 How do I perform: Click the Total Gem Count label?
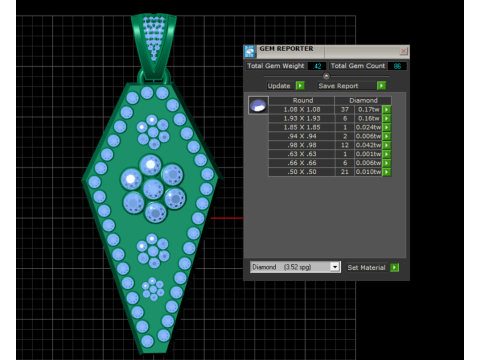click(x=358, y=66)
